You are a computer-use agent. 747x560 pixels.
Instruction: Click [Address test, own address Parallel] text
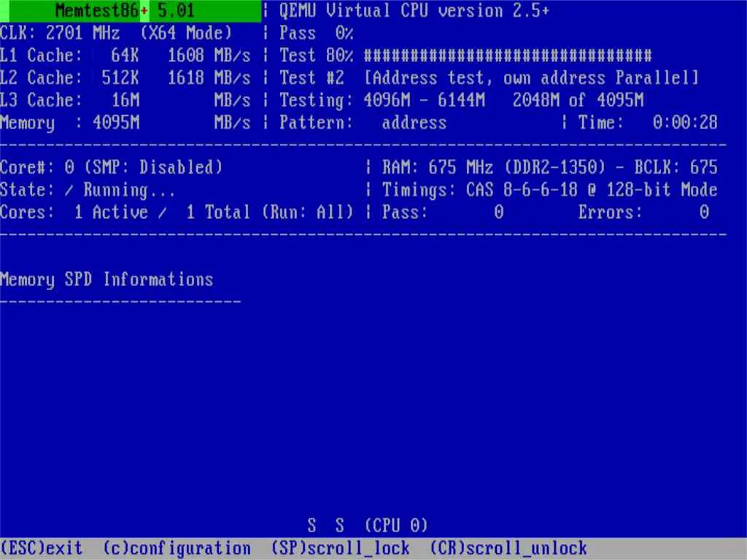click(x=531, y=77)
